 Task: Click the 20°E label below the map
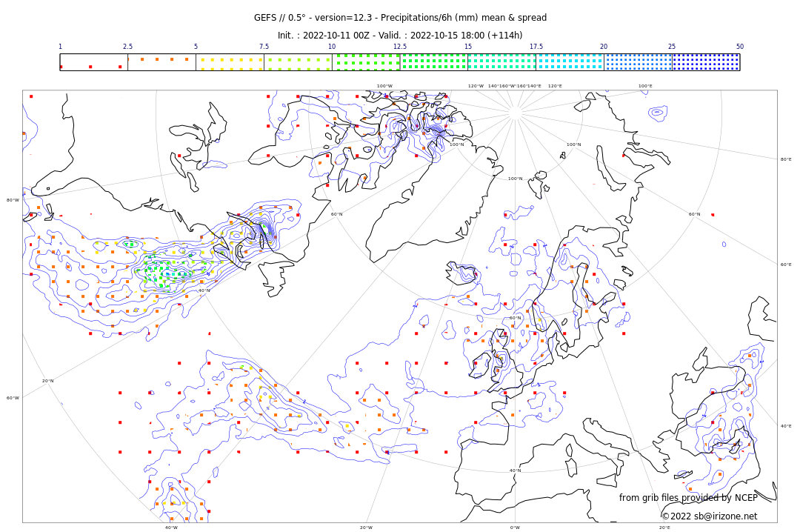pos(664,528)
